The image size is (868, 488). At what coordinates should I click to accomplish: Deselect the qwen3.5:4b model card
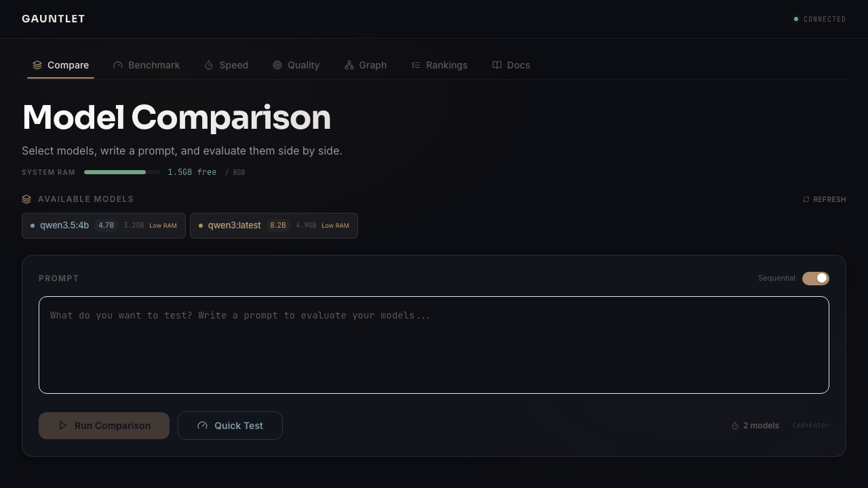(x=103, y=225)
